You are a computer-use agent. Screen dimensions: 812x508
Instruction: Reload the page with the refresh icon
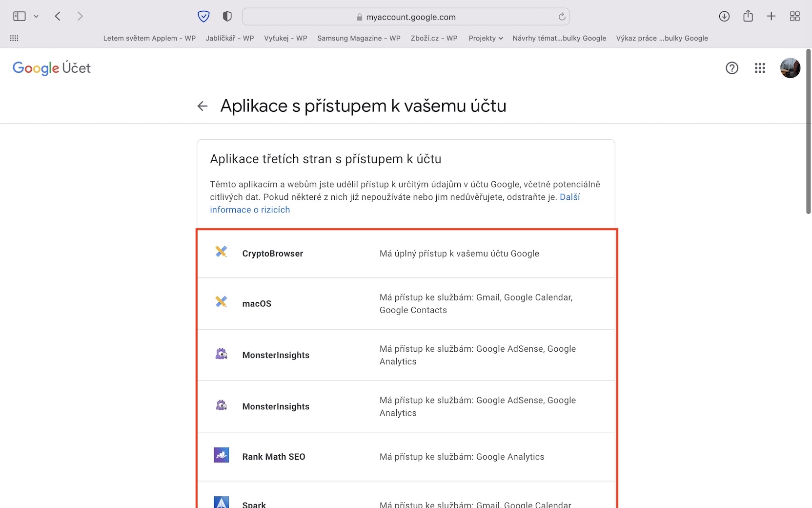[562, 17]
